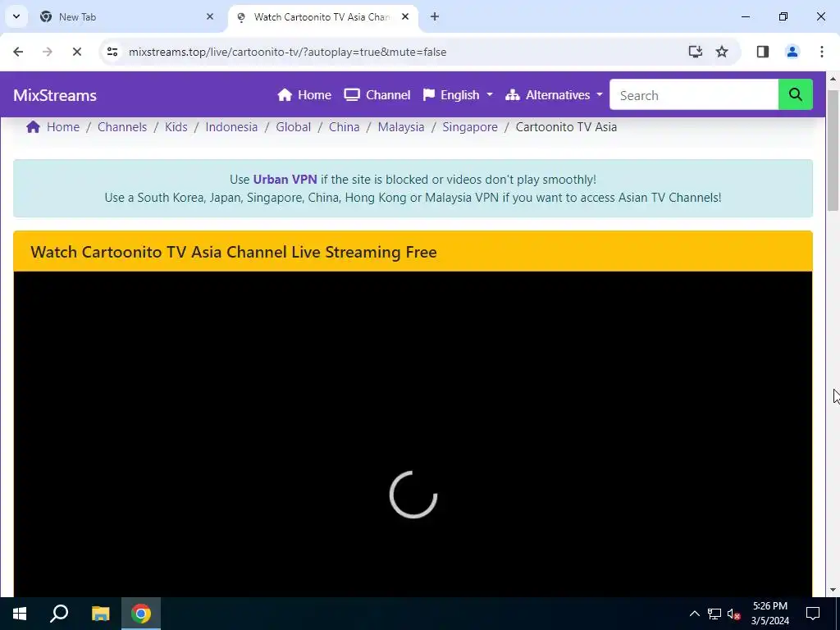Click the address bar URL
This screenshot has width=840, height=630.
click(x=288, y=52)
